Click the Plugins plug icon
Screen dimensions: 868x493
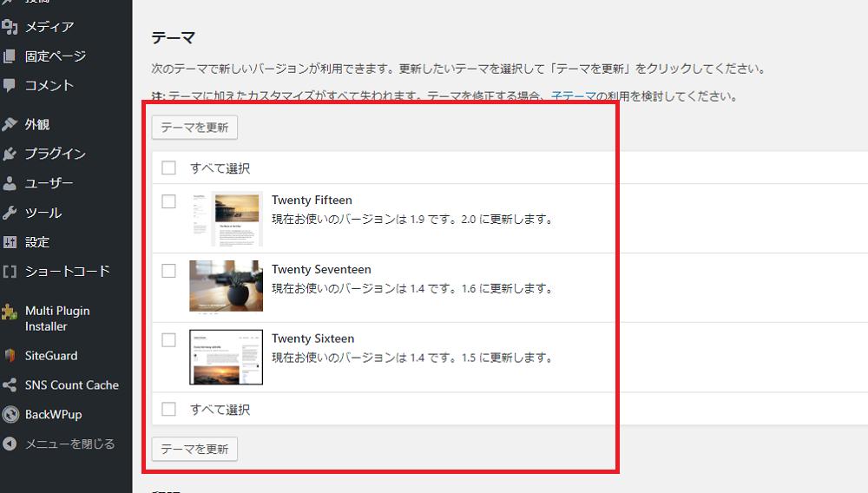(x=10, y=154)
